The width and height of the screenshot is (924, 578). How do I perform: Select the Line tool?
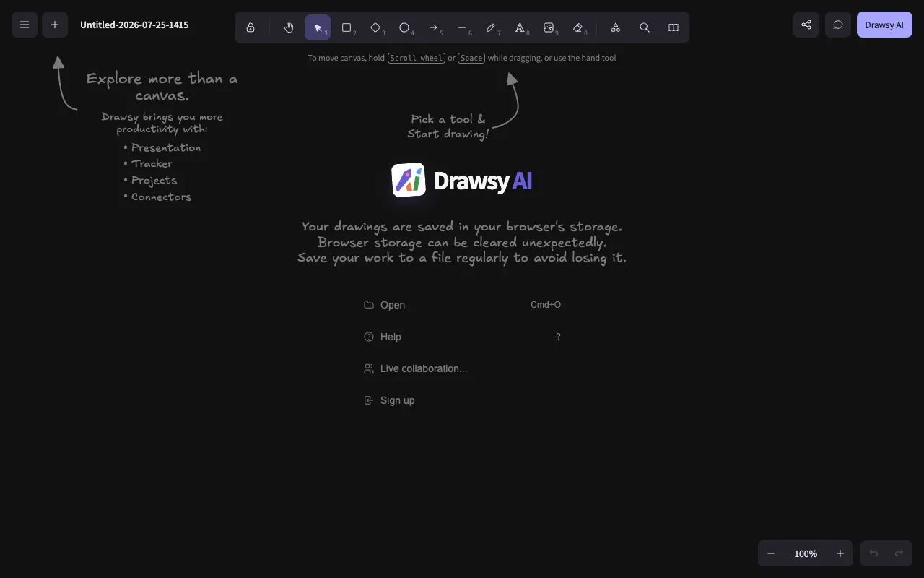462,27
